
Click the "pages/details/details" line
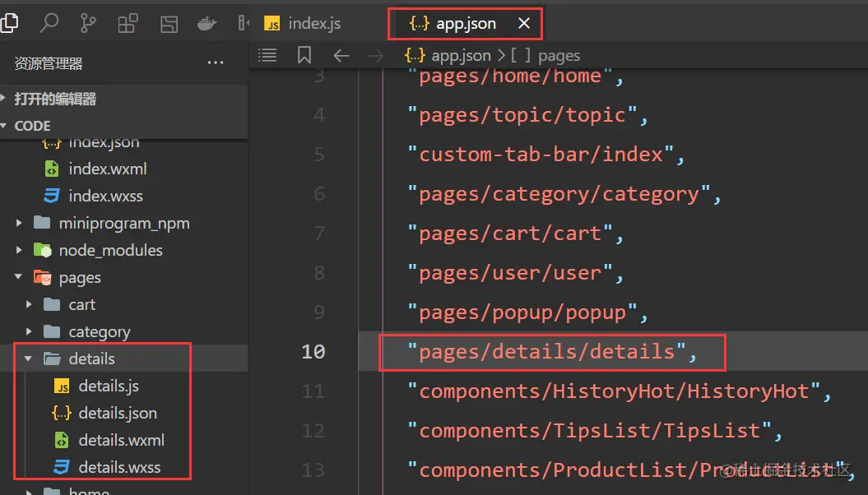[551, 352]
